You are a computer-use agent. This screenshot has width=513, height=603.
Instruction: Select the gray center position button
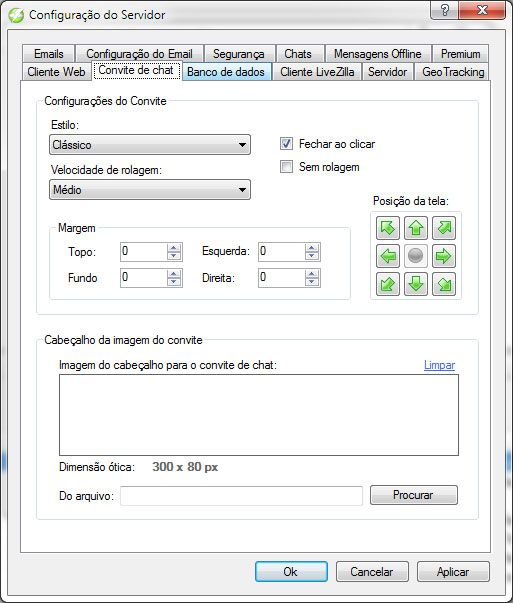pos(416,256)
